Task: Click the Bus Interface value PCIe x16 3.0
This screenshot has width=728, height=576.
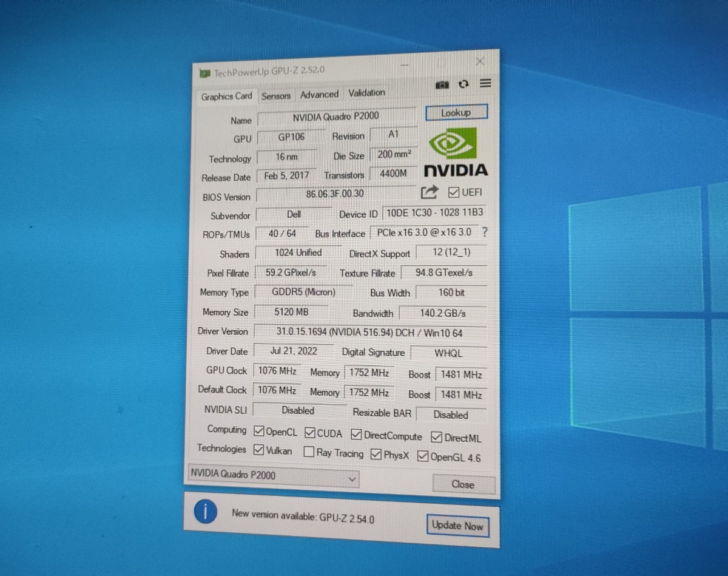Action: click(424, 232)
